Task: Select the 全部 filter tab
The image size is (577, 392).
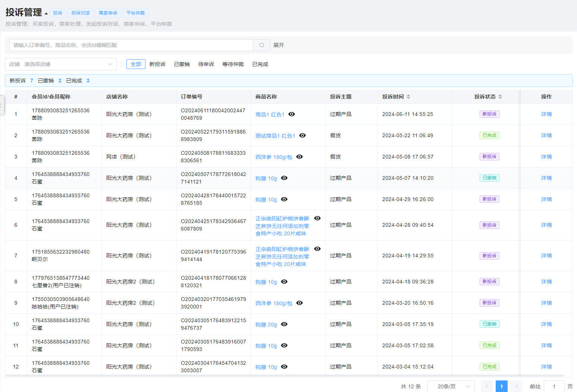Action: click(136, 64)
